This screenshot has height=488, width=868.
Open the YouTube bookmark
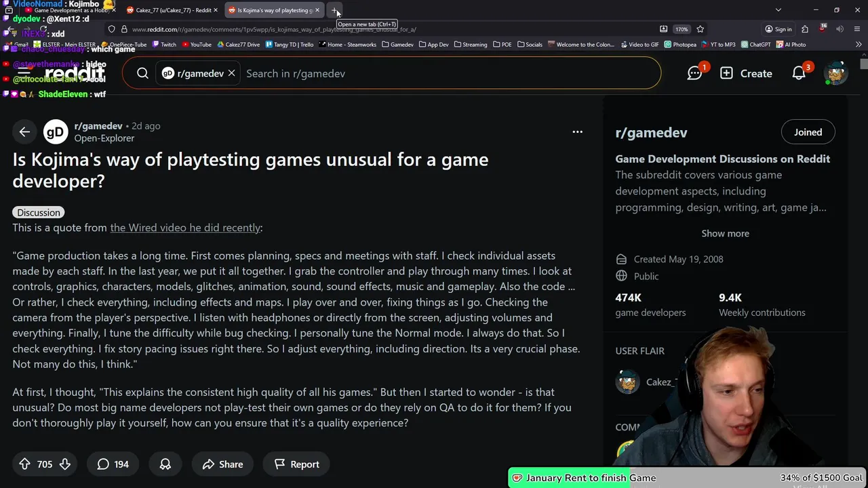point(196,45)
